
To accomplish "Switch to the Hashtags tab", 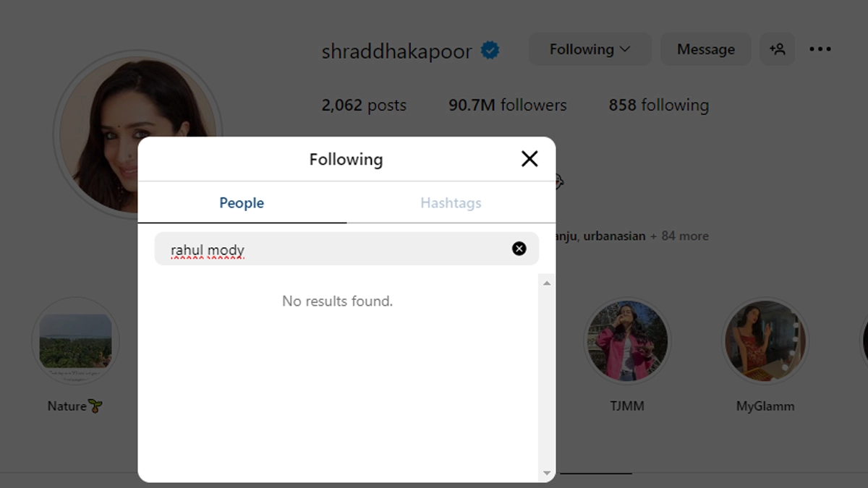I will coord(451,202).
